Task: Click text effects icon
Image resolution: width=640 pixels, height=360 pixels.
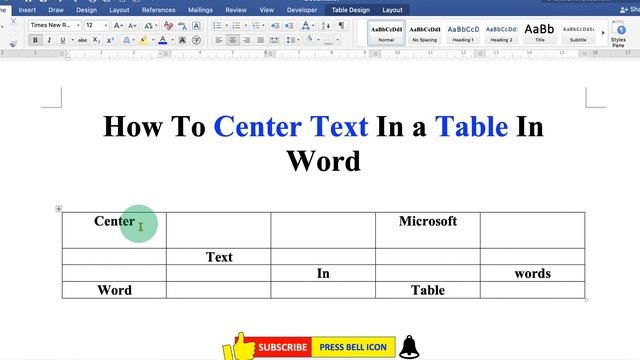Action: (x=127, y=40)
